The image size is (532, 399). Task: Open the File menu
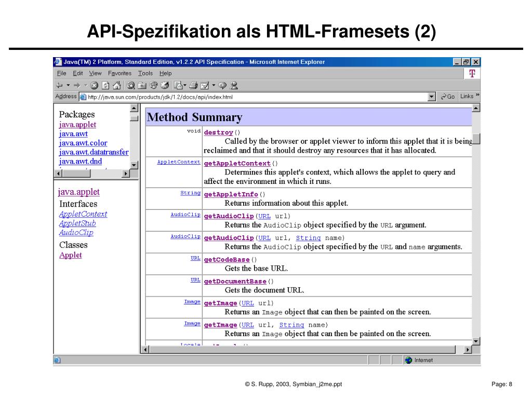(x=61, y=73)
